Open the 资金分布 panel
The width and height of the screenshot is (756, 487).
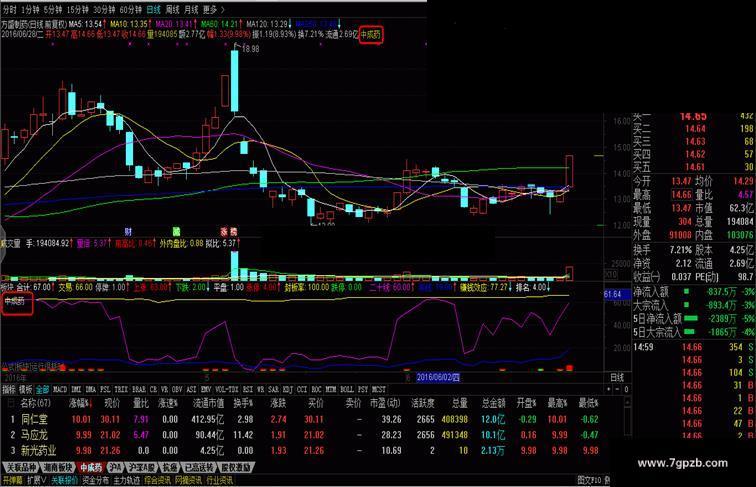click(95, 481)
